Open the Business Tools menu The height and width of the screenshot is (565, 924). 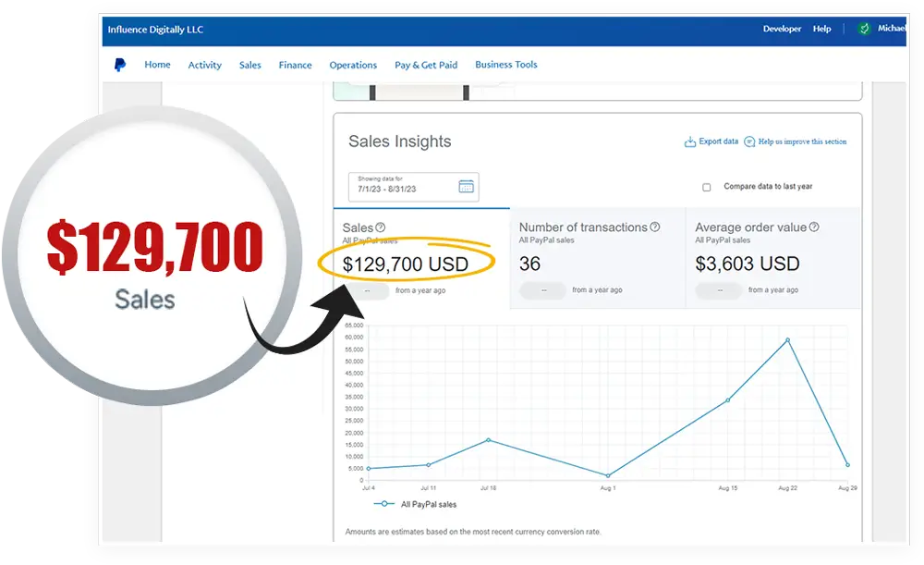(506, 65)
